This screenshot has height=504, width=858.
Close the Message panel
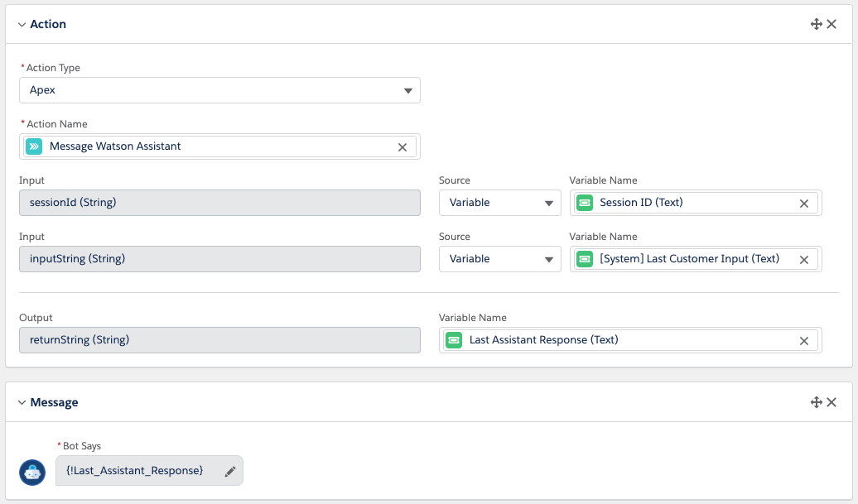point(832,402)
